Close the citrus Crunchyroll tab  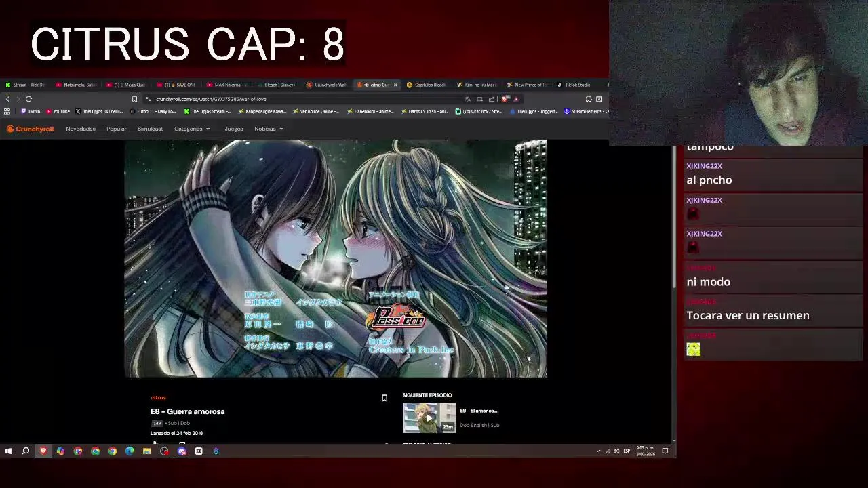395,85
